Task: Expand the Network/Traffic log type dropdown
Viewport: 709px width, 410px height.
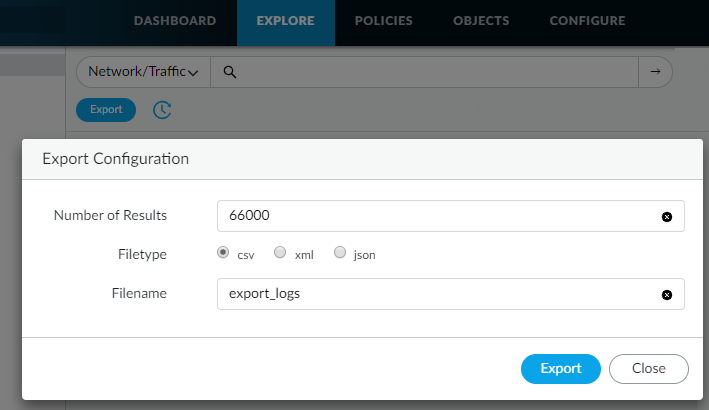Action: (143, 72)
